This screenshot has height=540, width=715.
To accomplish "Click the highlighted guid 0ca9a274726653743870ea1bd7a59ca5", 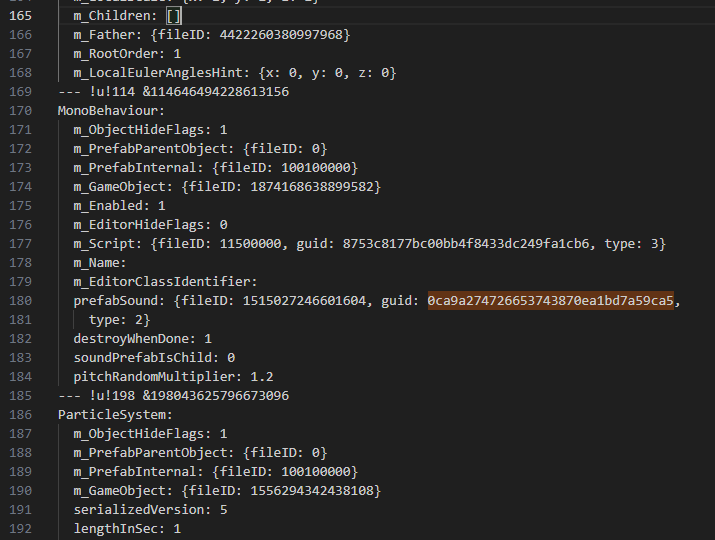I will click(x=550, y=300).
